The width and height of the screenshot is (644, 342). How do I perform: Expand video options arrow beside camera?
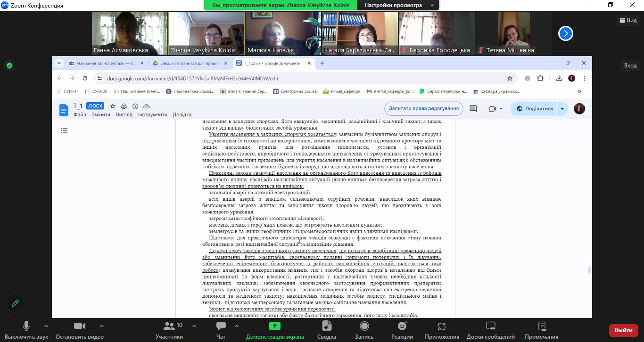coord(101,326)
